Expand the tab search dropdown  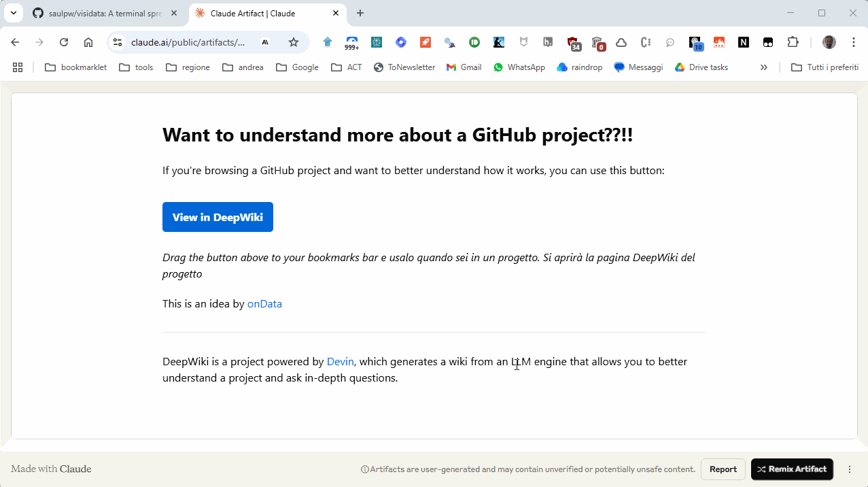coord(13,13)
